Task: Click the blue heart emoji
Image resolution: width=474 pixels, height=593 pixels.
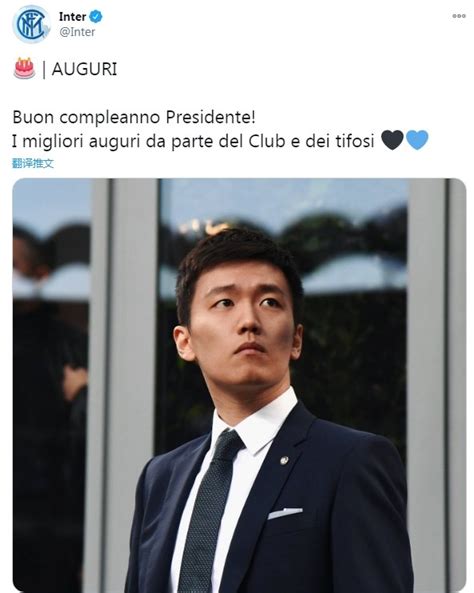Action: click(417, 140)
